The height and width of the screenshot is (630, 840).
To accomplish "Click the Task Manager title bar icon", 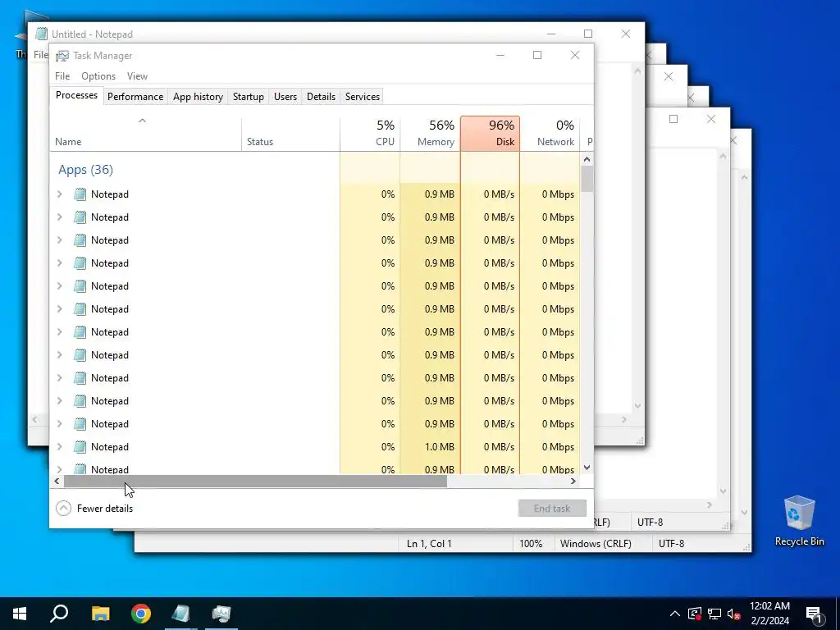I will pyautogui.click(x=62, y=56).
